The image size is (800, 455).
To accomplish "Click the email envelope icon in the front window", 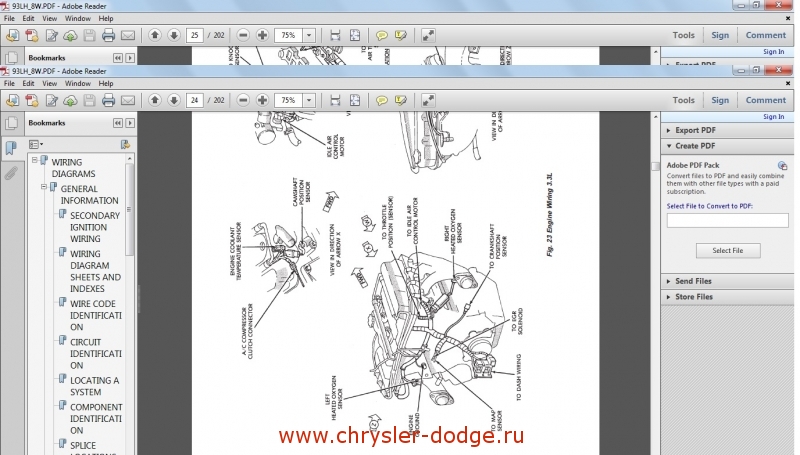I will [x=127, y=101].
